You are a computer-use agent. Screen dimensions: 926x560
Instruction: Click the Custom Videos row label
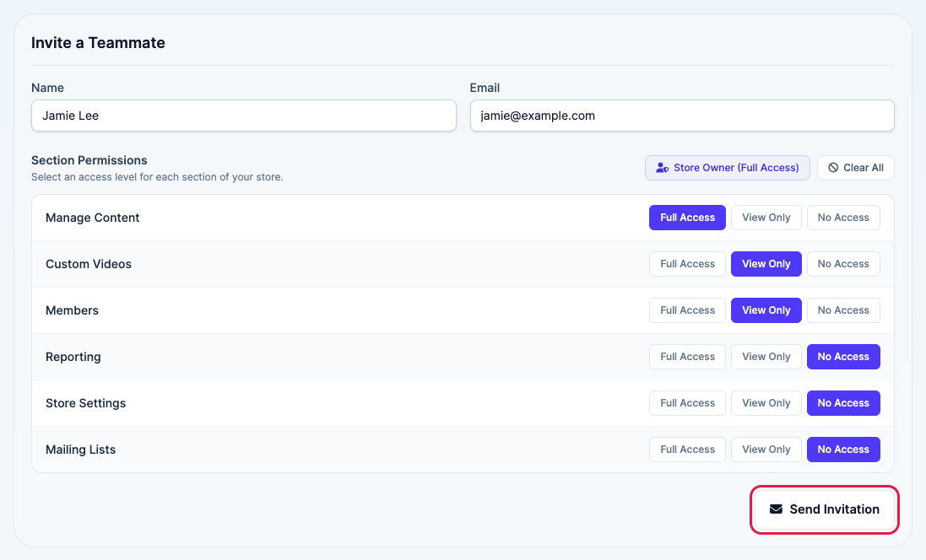(89, 264)
